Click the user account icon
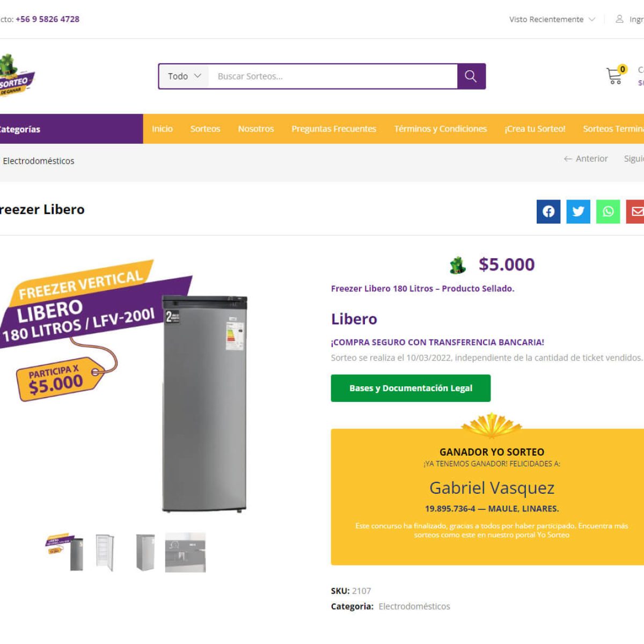The image size is (644, 644). (619, 19)
